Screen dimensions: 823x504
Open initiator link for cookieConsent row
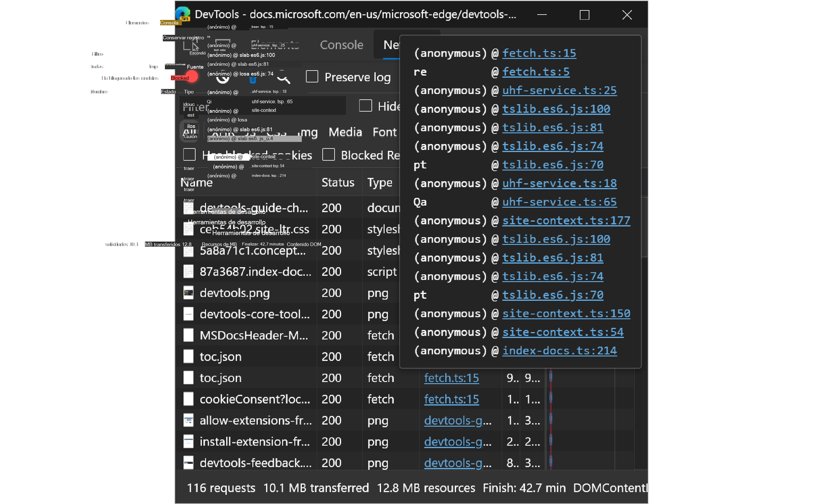[452, 399]
